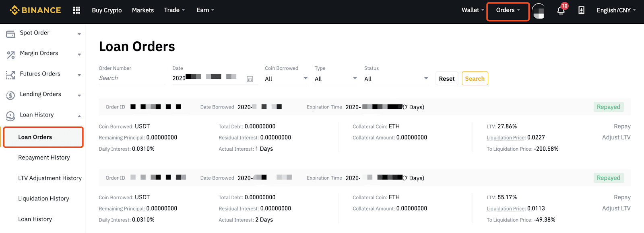Viewport: 644px width, 233px height.
Task: Click the Date range input field
Action: (215, 78)
